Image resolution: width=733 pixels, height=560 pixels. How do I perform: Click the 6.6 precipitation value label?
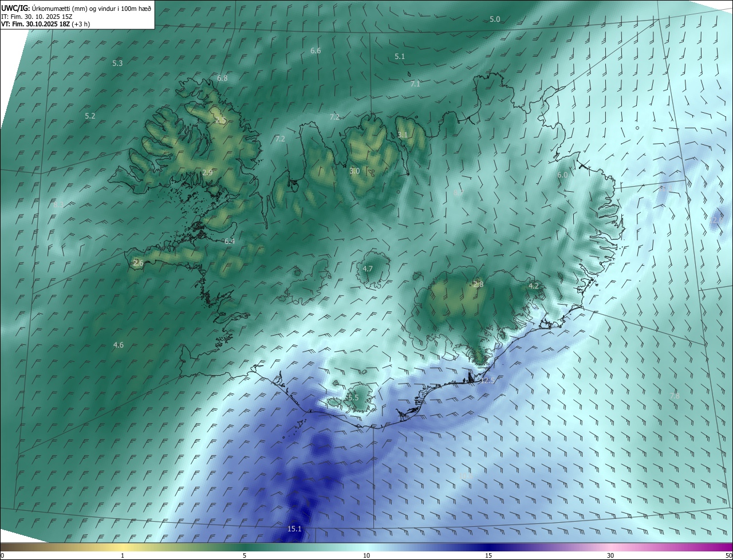[x=316, y=51]
